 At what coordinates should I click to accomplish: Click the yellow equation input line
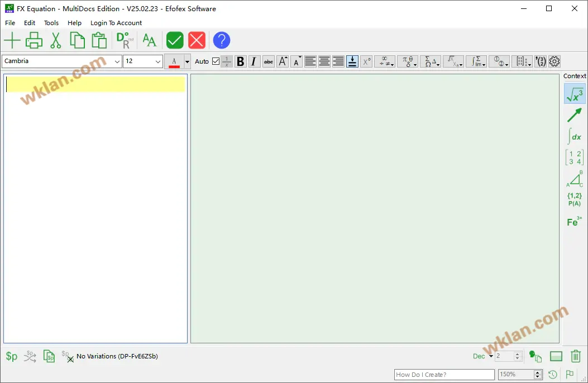pyautogui.click(x=95, y=84)
